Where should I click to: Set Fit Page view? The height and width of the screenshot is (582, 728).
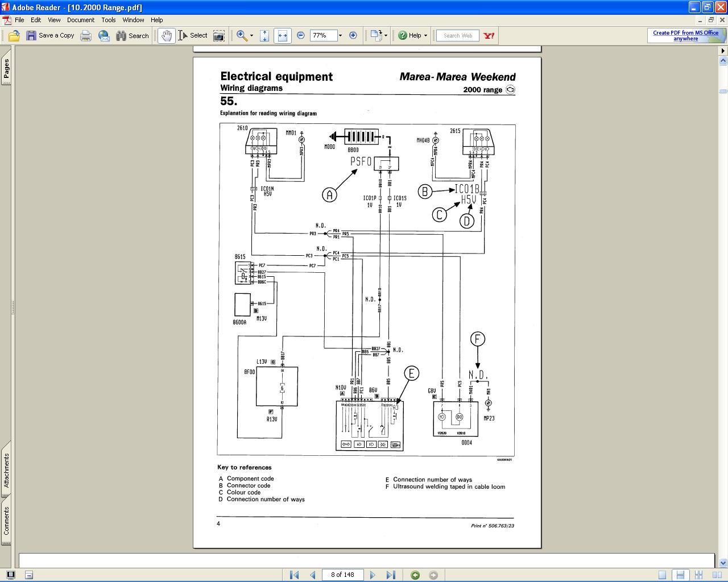(x=264, y=35)
